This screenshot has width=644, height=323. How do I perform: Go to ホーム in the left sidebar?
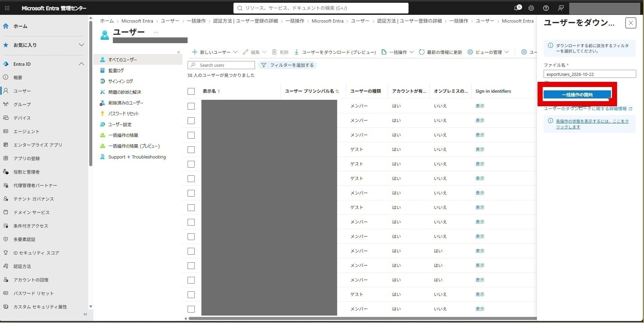[x=20, y=26]
